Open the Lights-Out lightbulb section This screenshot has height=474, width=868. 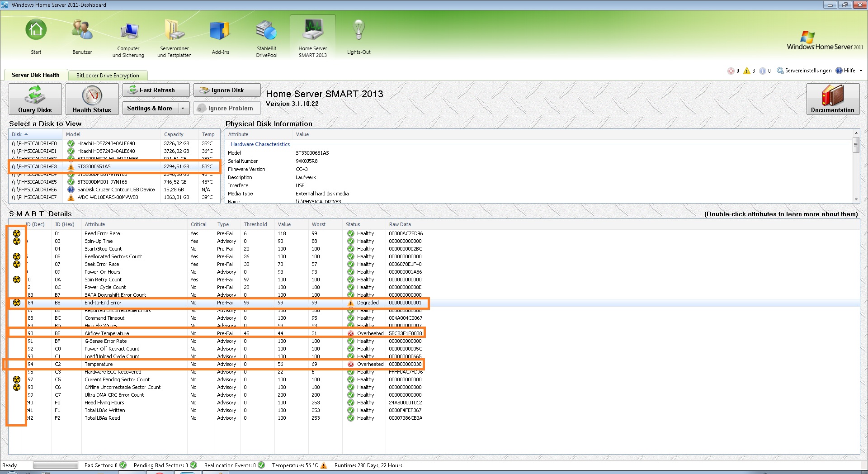359,36
